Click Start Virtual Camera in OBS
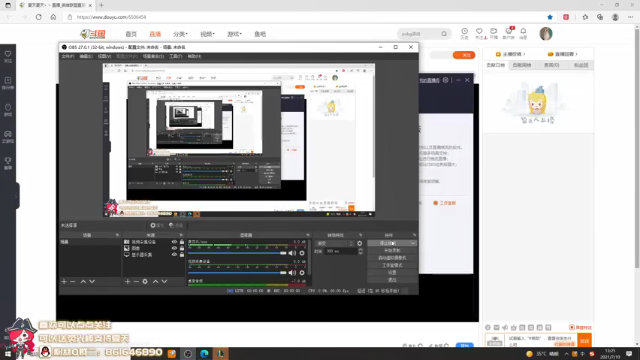 coord(392,258)
